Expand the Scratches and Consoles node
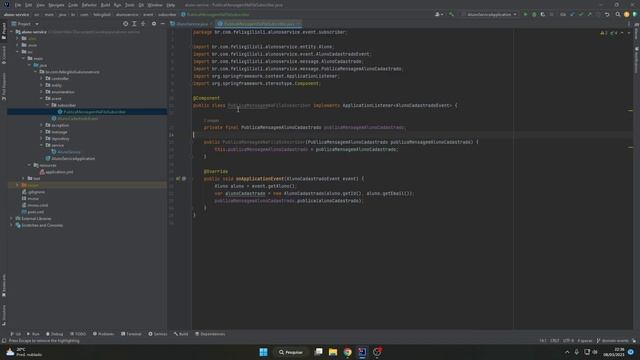The image size is (640, 360). pyautogui.click(x=11, y=225)
